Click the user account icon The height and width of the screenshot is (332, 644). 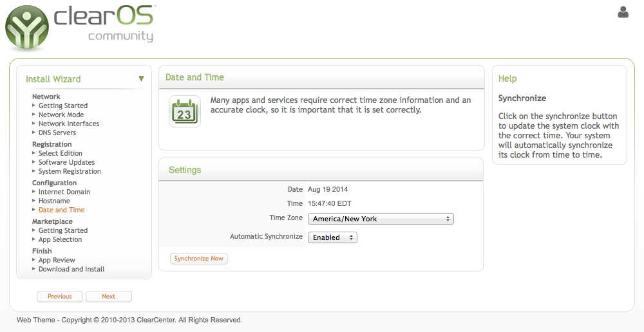click(623, 12)
